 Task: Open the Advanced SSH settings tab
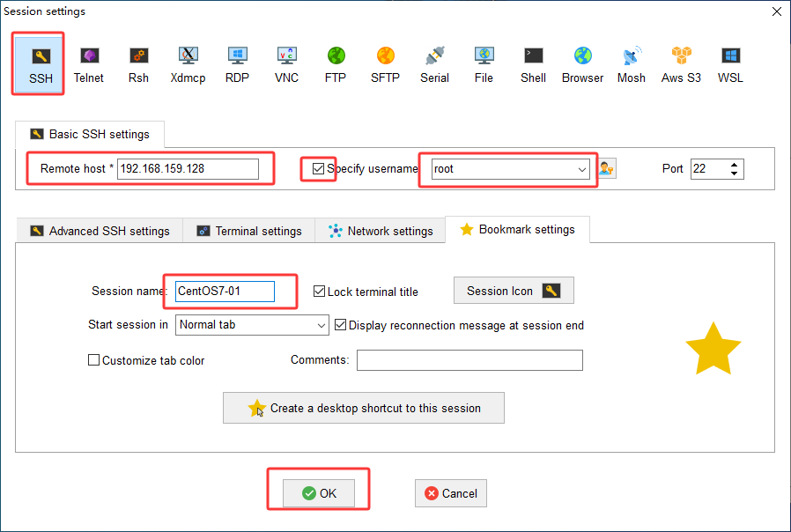pos(100,231)
